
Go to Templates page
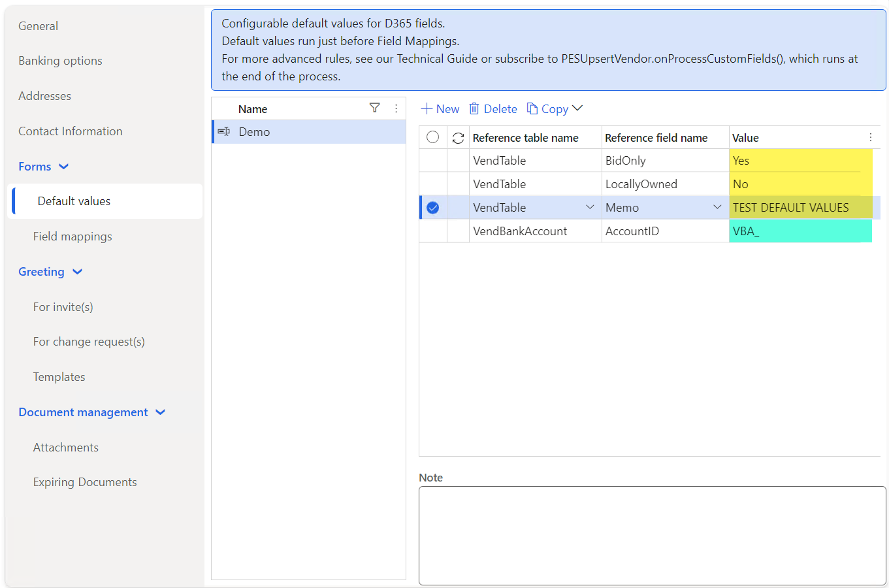click(59, 377)
